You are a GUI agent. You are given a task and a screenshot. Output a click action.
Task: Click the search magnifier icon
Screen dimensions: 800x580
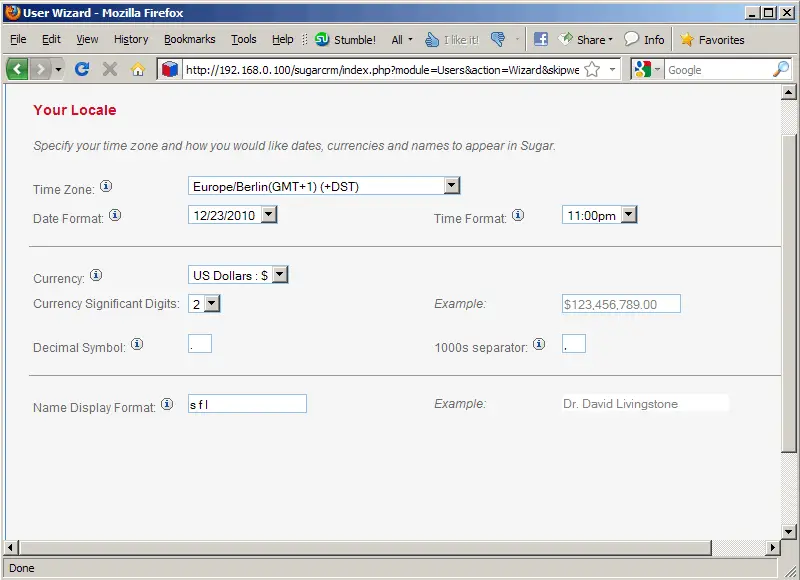[781, 69]
